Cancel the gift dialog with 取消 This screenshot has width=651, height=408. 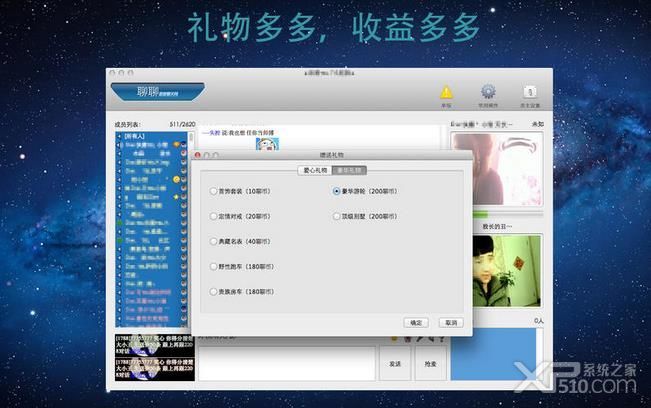click(451, 322)
